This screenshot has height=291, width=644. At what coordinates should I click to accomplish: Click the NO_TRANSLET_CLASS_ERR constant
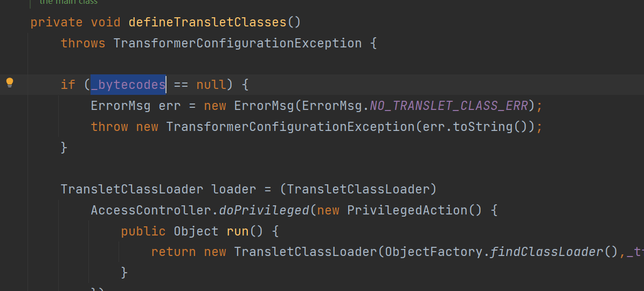coord(449,106)
